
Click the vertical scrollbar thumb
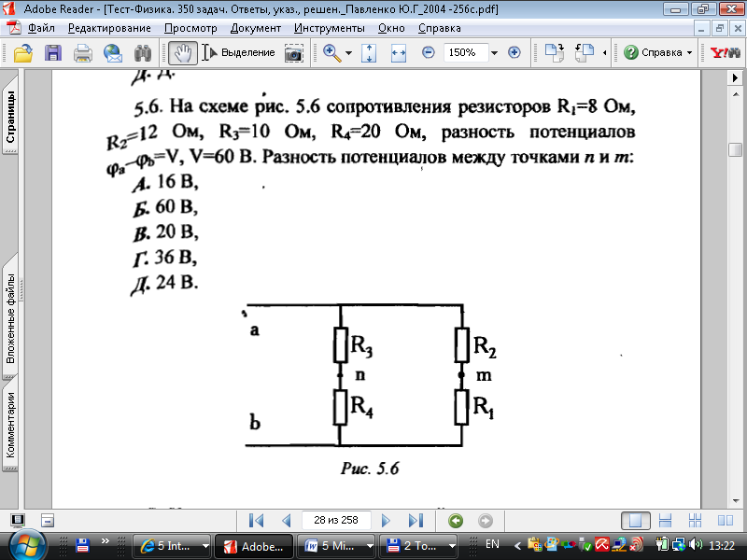pyautogui.click(x=735, y=149)
